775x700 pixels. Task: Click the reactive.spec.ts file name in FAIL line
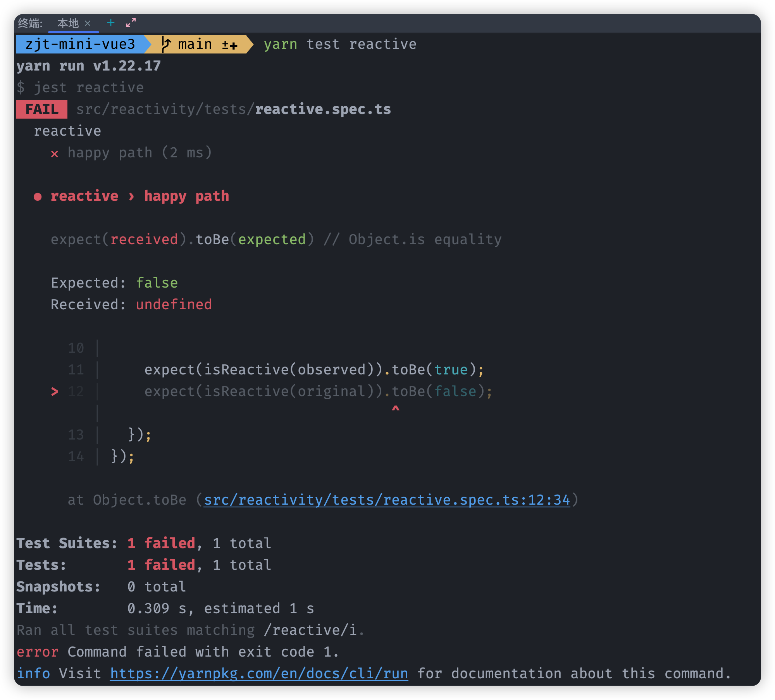coord(323,109)
